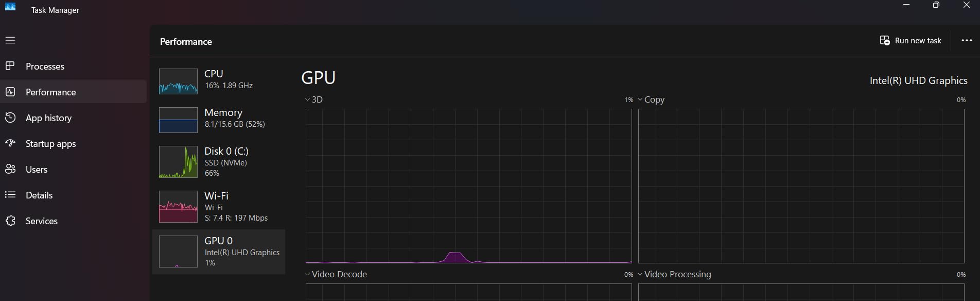Click the 3D usage graph
The image size is (980, 301).
click(x=468, y=186)
